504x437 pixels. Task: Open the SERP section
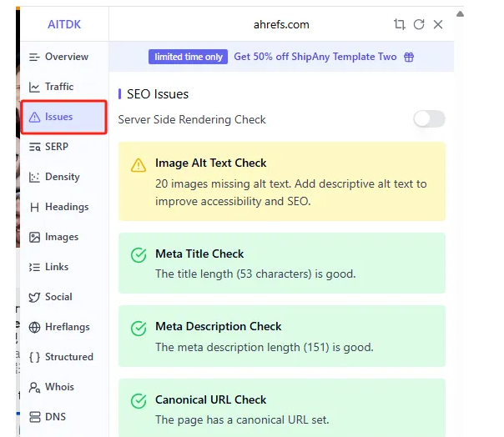click(x=56, y=147)
